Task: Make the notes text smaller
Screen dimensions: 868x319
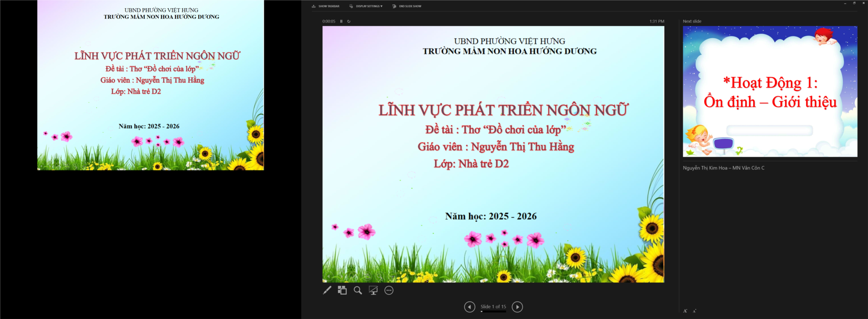Action: 695,311
